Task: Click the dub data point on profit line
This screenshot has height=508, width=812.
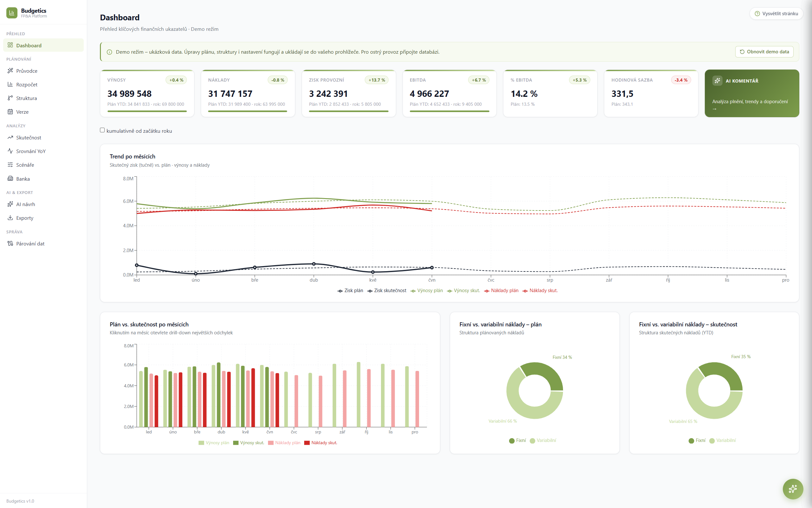Action: (314, 264)
